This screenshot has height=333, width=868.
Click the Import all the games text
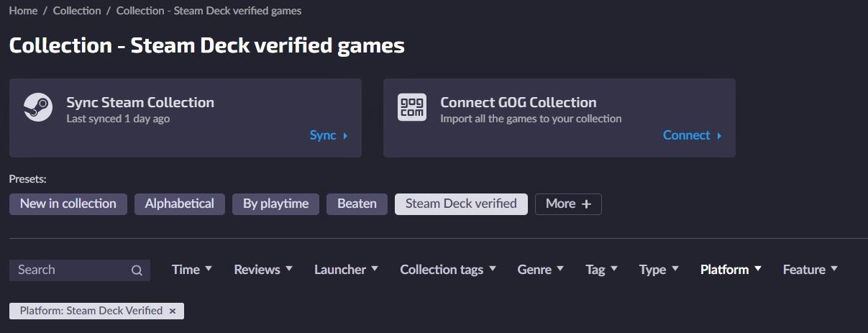531,119
